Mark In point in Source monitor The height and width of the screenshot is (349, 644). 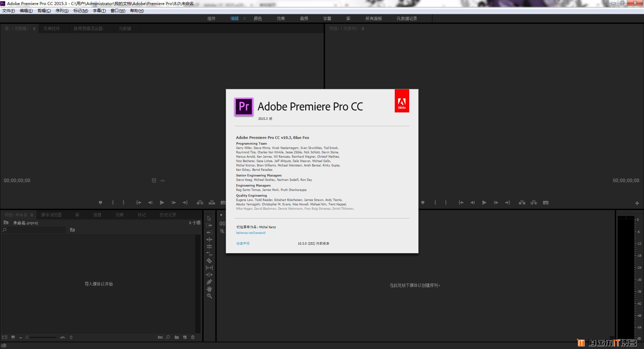[113, 203]
